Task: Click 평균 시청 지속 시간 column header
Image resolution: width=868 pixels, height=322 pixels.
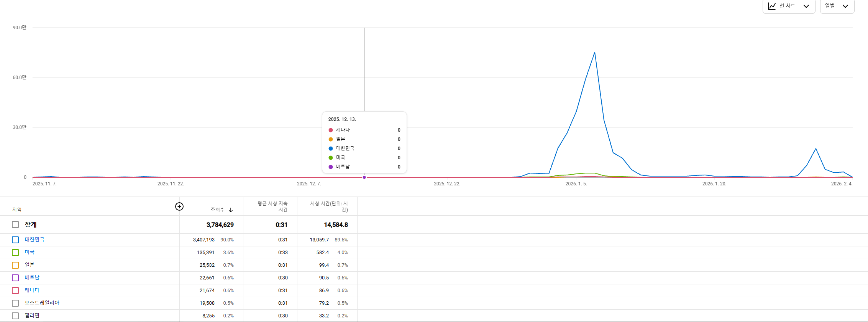Action: [272, 206]
